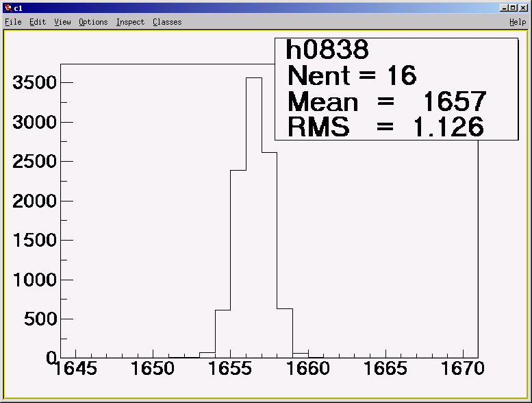
Task: Click the tallest histogram bin near 3500
Action: click(x=254, y=217)
